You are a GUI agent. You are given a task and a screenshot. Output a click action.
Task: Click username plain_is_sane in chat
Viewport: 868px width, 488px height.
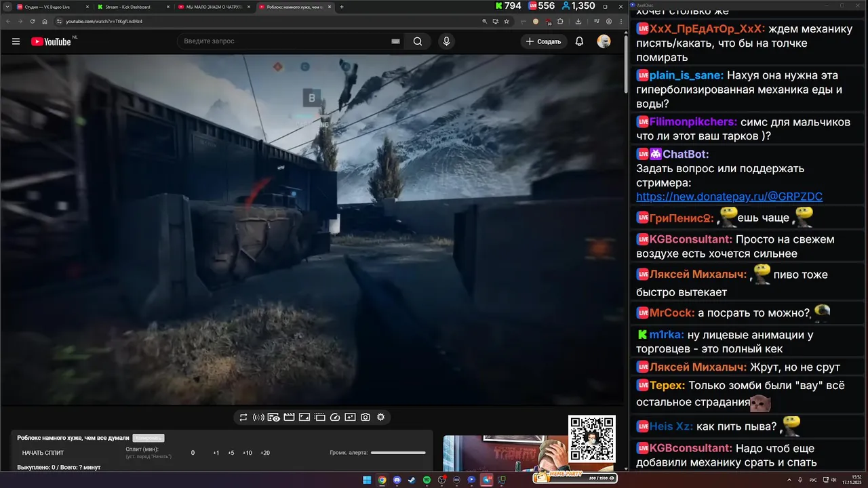(686, 75)
